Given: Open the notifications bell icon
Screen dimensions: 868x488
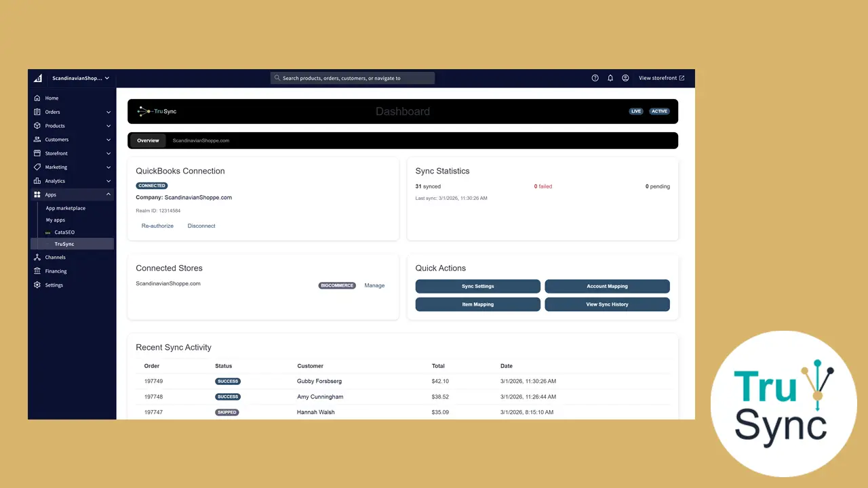Looking at the screenshot, I should pyautogui.click(x=610, y=78).
